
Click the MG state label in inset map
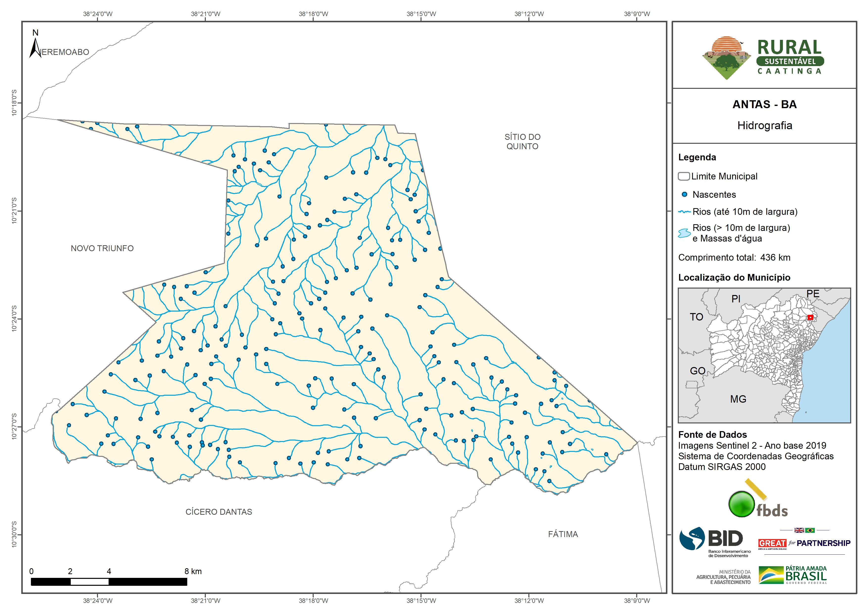click(738, 399)
